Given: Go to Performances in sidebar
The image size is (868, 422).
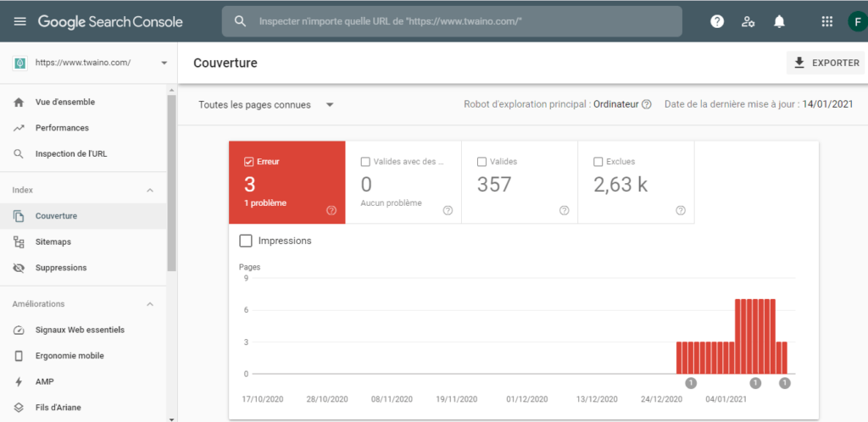Looking at the screenshot, I should [62, 128].
